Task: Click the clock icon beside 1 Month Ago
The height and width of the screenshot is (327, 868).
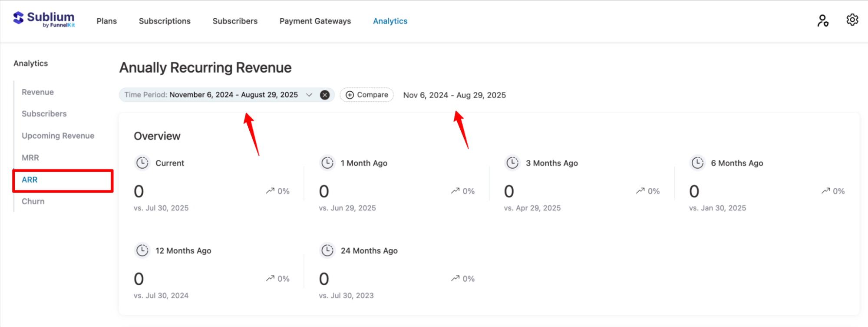Action: [327, 163]
